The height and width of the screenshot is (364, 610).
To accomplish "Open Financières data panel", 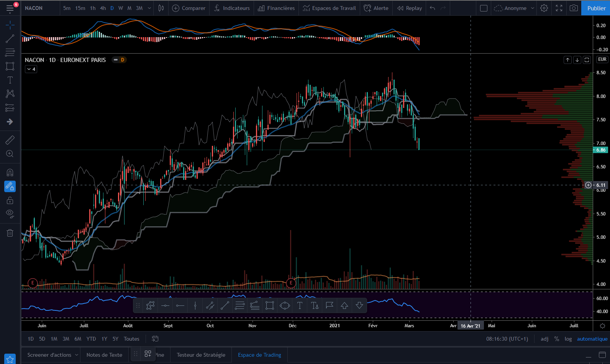I will coord(276,8).
